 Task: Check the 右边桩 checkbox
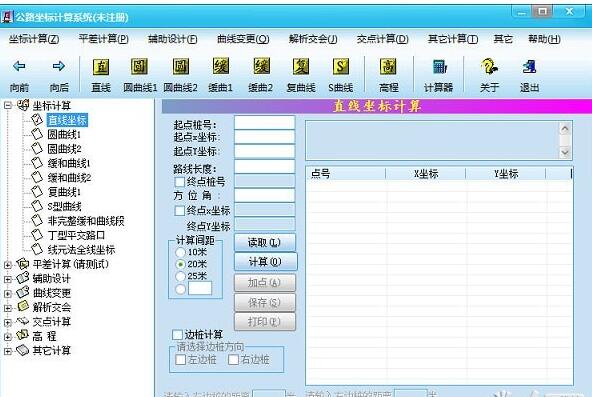tap(234, 360)
